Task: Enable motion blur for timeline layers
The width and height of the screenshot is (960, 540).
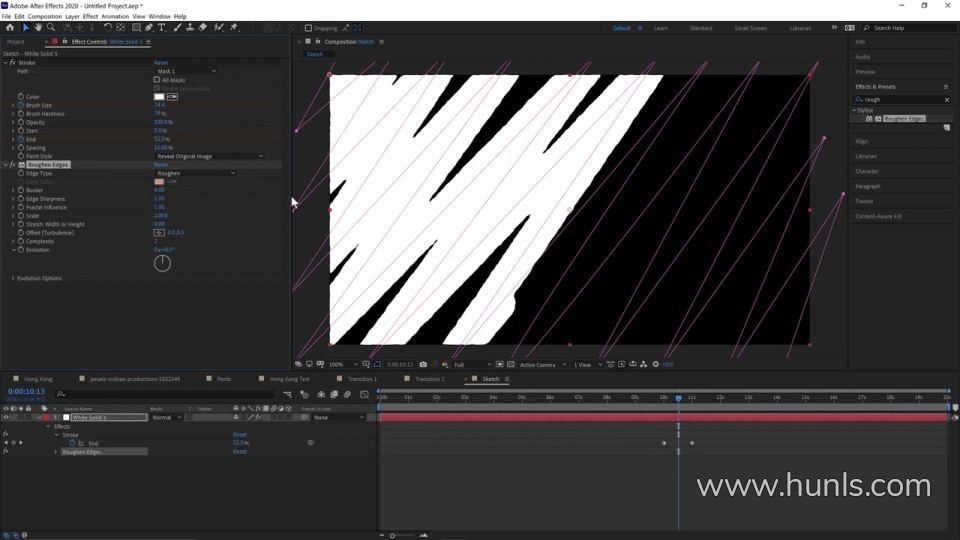Action: [x=347, y=395]
